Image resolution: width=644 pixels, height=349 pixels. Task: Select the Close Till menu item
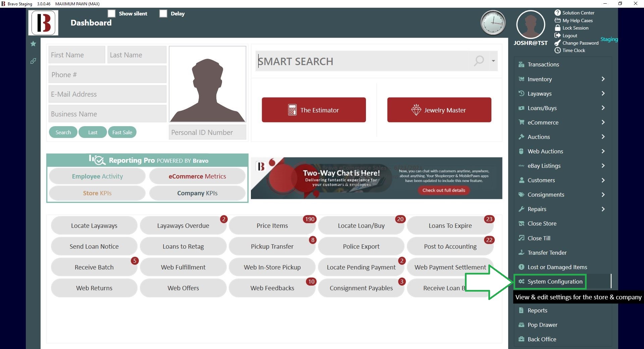563,238
